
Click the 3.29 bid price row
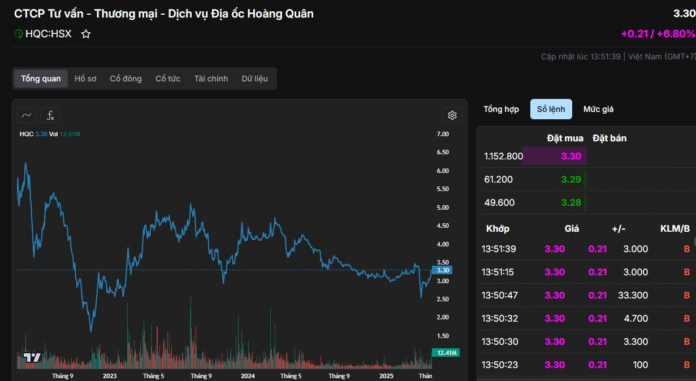coord(586,179)
